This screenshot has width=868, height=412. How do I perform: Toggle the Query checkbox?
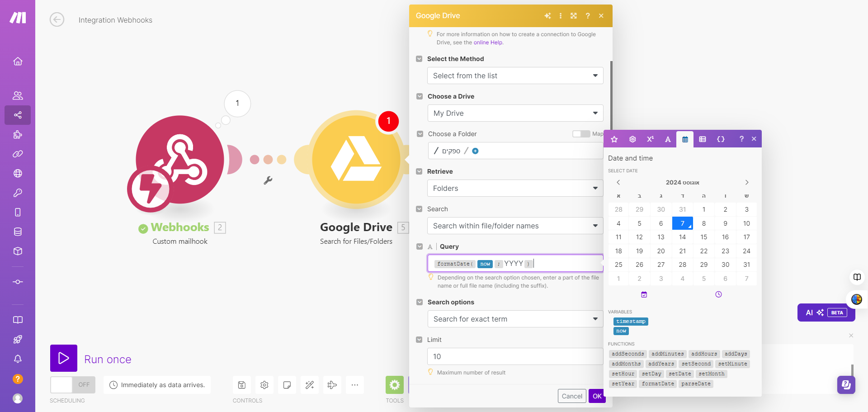pos(420,246)
